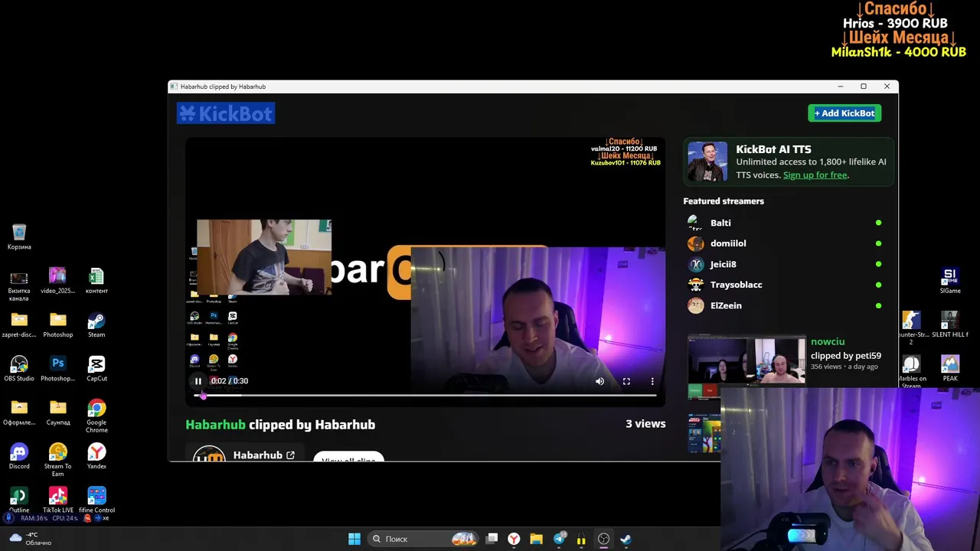Open the nowciu clip thumbnail

[746, 361]
